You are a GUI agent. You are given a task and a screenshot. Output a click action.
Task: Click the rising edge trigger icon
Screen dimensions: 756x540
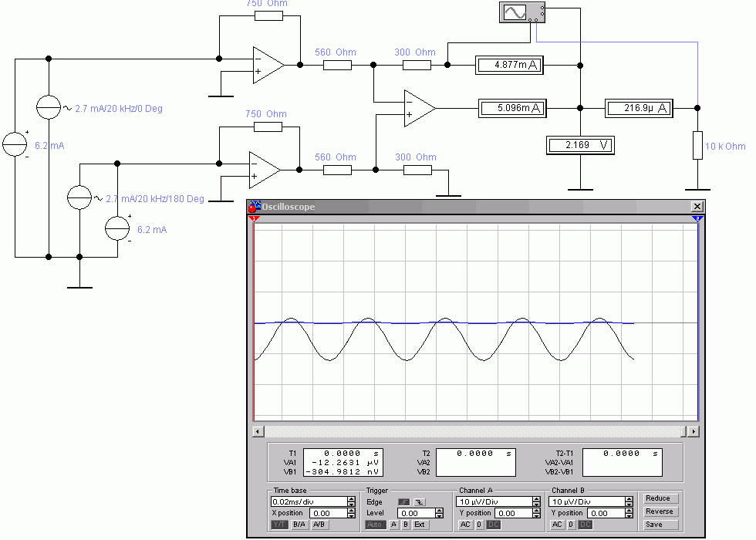[403, 501]
